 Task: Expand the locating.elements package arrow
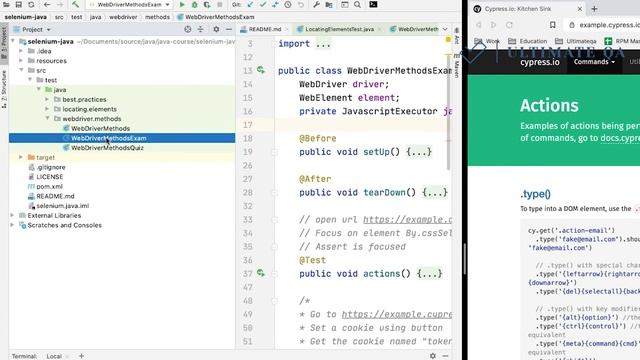pos(47,109)
